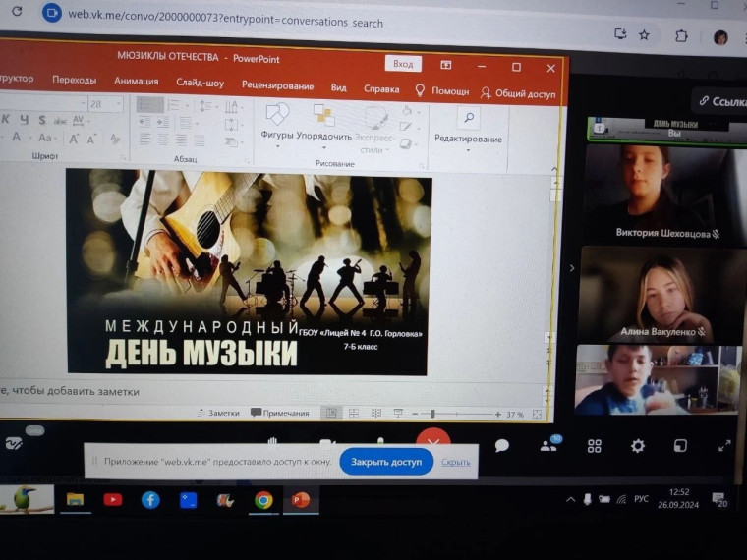The height and width of the screenshot is (560, 747).
Task: Open the columns dropdown
Action: [x=188, y=124]
